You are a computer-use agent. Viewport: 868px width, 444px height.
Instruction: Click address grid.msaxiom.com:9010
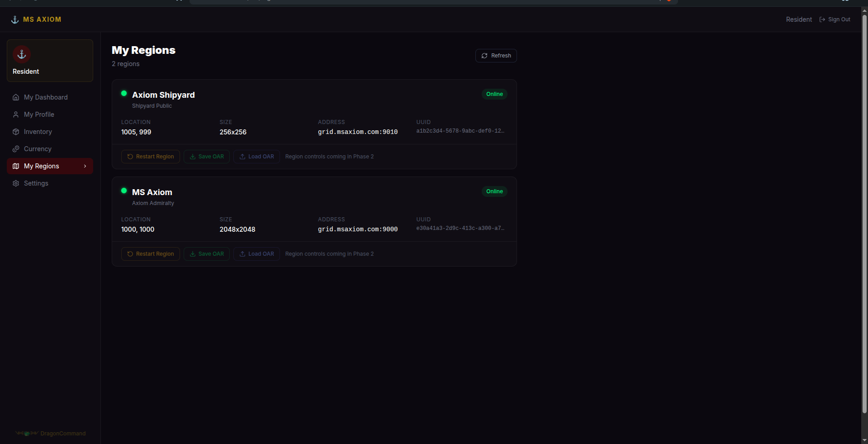tap(358, 132)
